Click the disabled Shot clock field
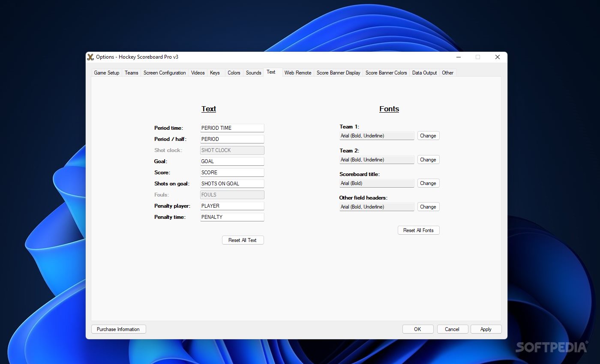This screenshot has height=364, width=600. pyautogui.click(x=232, y=150)
